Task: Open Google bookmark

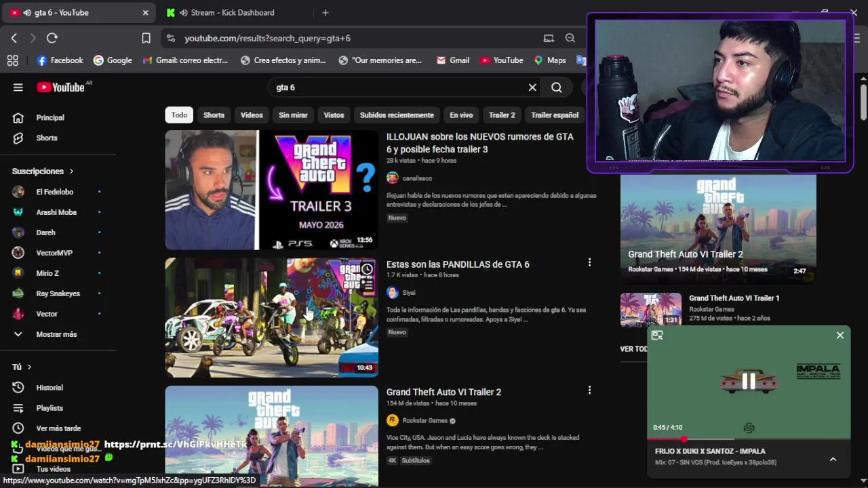Action: (x=113, y=60)
